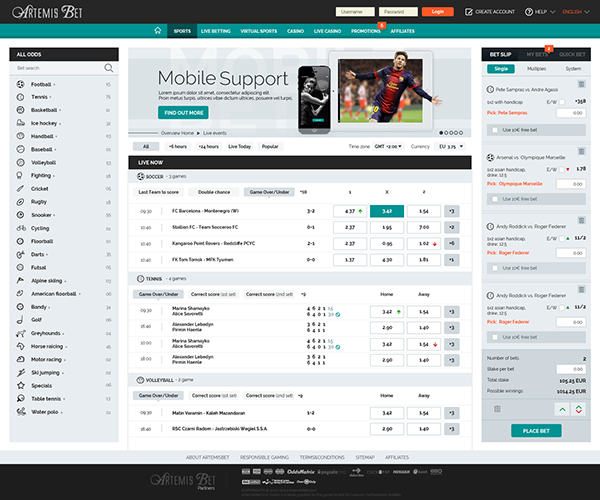600x500 pixels.
Task: Clear all bets with bottom trash icon
Action: click(x=497, y=409)
